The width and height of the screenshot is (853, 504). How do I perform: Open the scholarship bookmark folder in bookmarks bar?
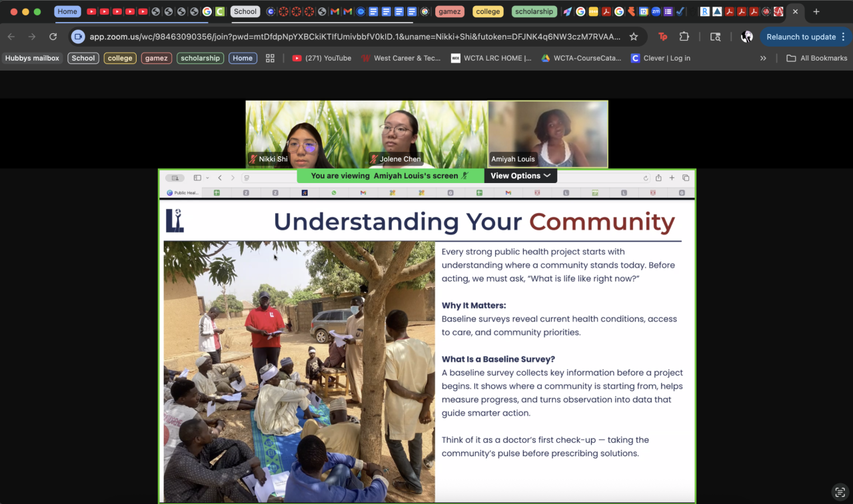click(200, 58)
